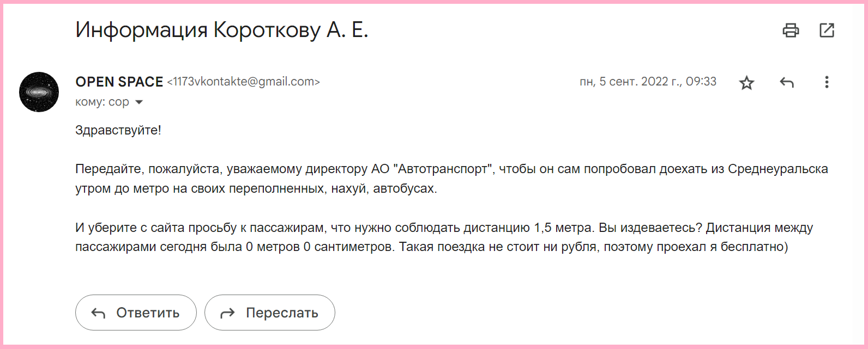Click the sender address 1173vkontakte@gmail.com
Viewport: 868px width, 349px height.
click(243, 82)
